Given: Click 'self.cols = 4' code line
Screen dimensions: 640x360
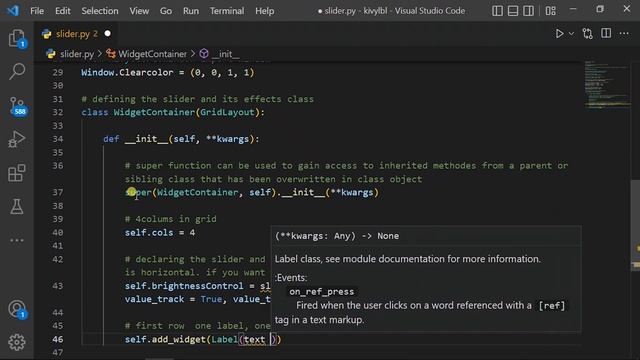Looking at the screenshot, I should point(160,233).
